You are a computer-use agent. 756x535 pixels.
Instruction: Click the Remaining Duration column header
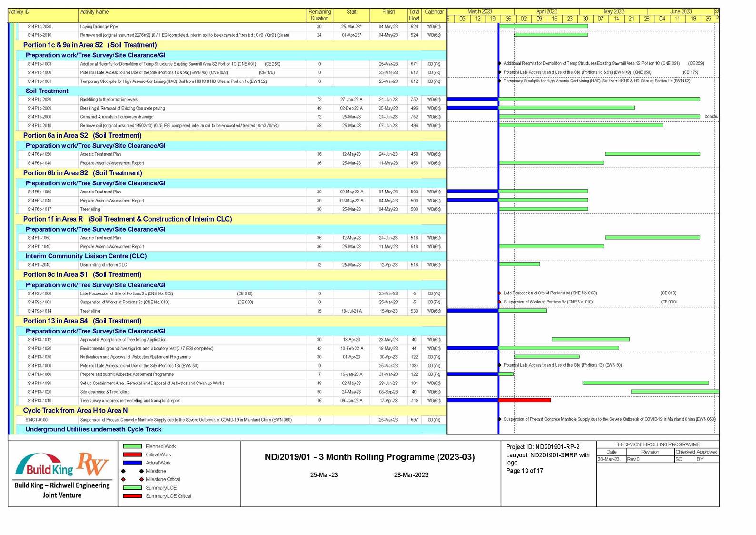click(x=319, y=15)
